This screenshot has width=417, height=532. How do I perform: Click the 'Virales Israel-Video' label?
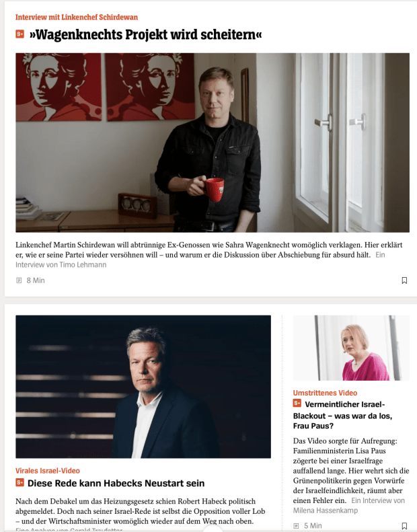point(48,471)
